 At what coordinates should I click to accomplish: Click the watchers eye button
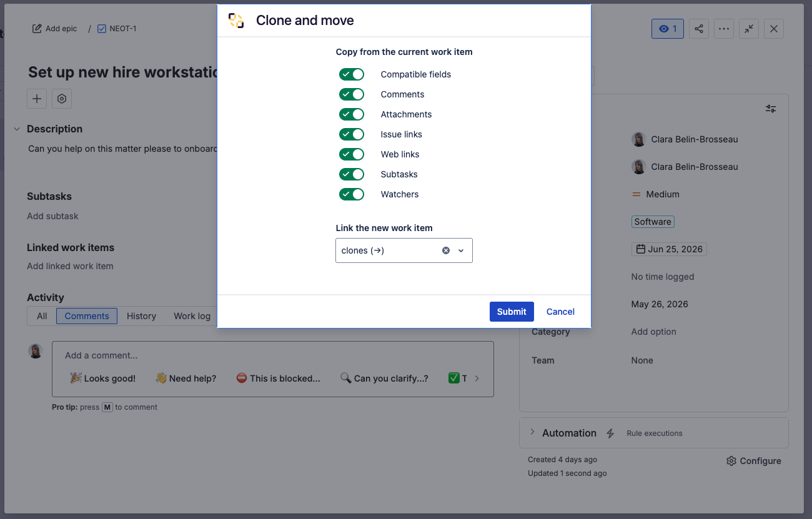(668, 29)
